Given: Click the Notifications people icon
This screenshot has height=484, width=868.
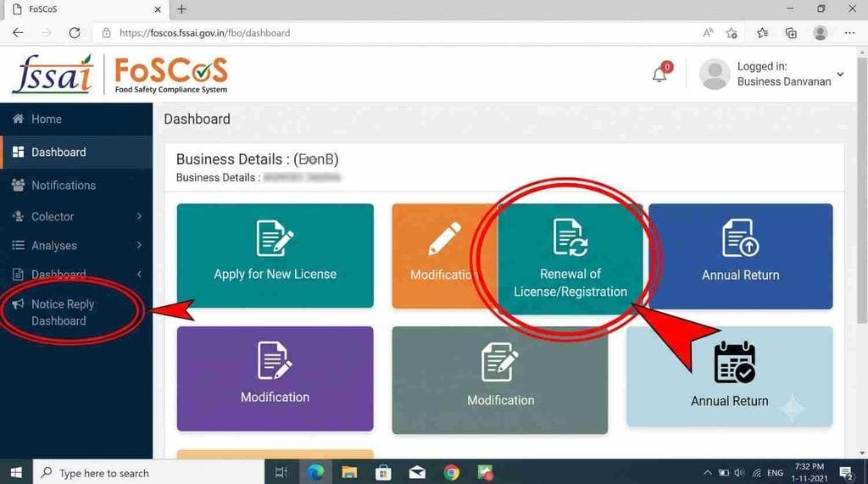Looking at the screenshot, I should pyautogui.click(x=18, y=185).
